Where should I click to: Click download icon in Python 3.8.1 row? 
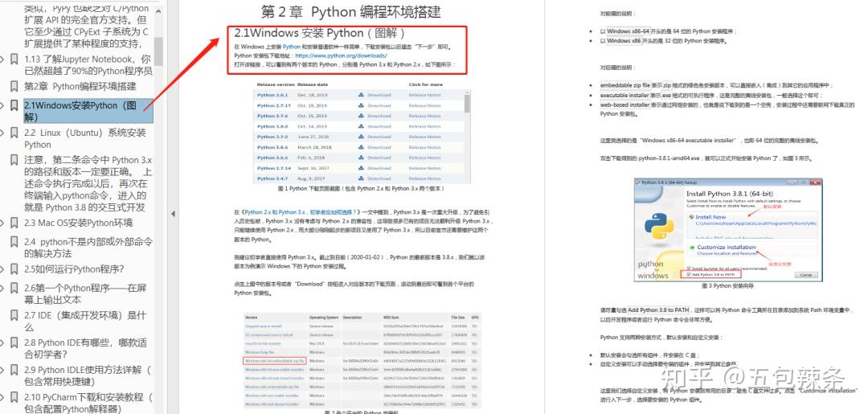pos(361,95)
